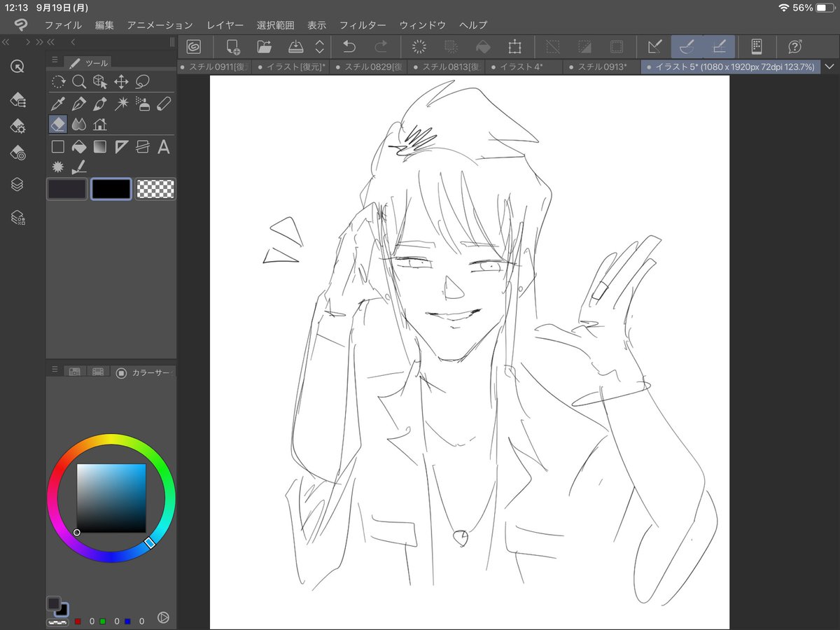
Task: Open Clip Studio support help icon
Action: click(794, 47)
